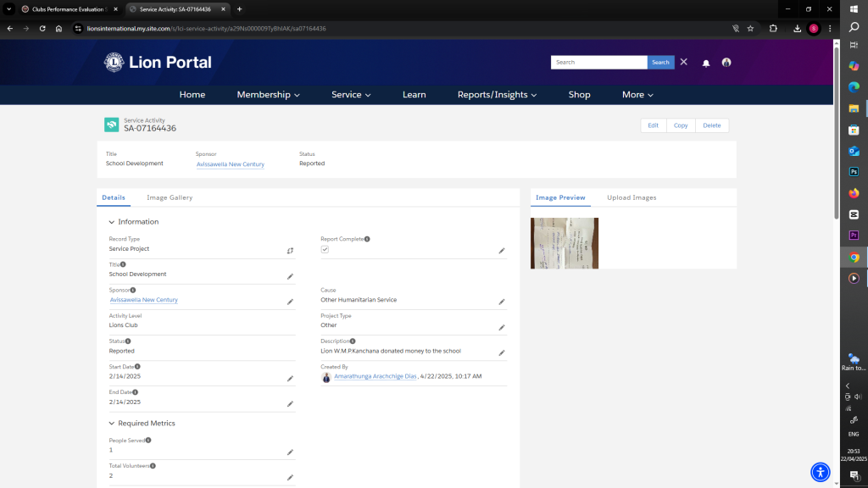Open Chrome downloads icon
The image size is (868, 488).
pyautogui.click(x=797, y=28)
